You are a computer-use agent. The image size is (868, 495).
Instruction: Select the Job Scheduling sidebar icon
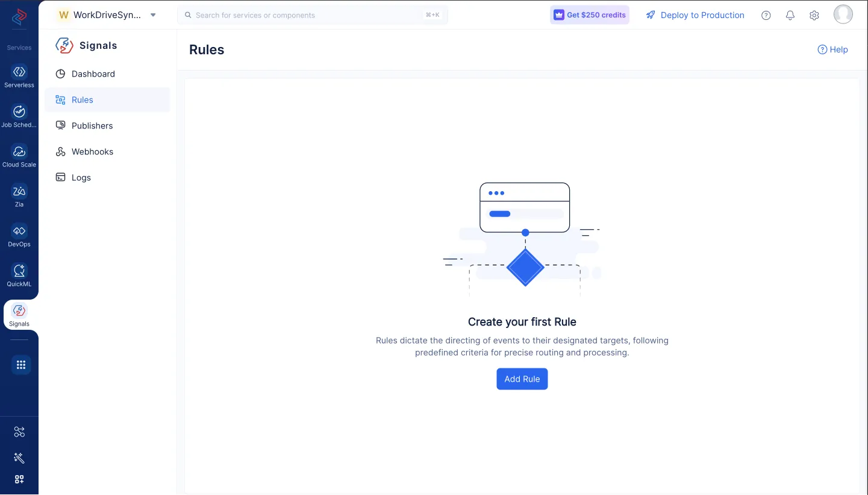click(19, 116)
